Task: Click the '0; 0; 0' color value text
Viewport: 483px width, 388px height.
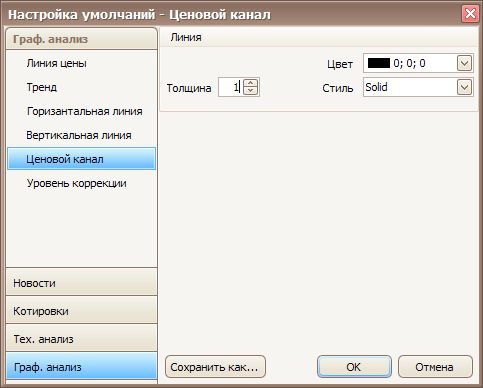Action: coord(409,63)
